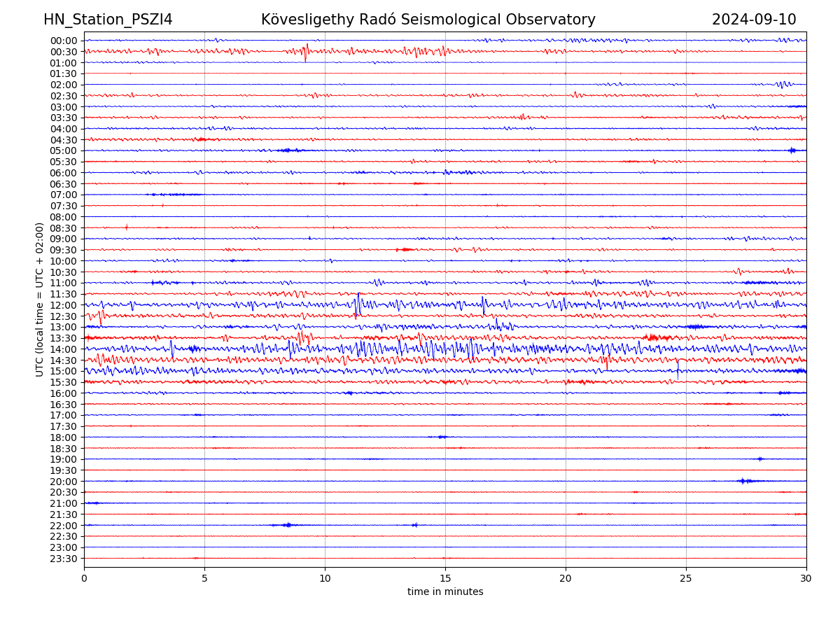Select the 12:00 trace row label
840x630 pixels.
[x=64, y=305]
